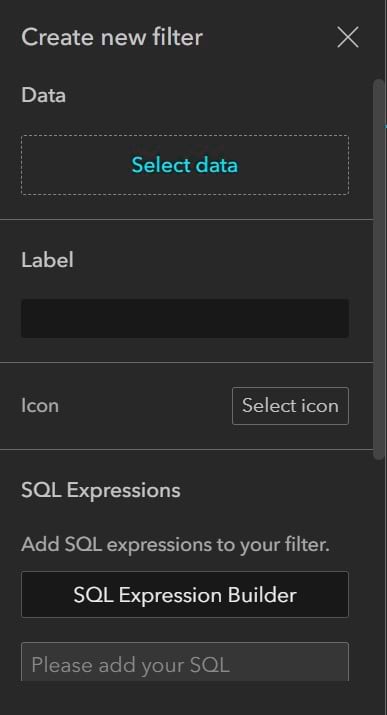
Task: Click the Label section heading
Action: click(x=47, y=260)
